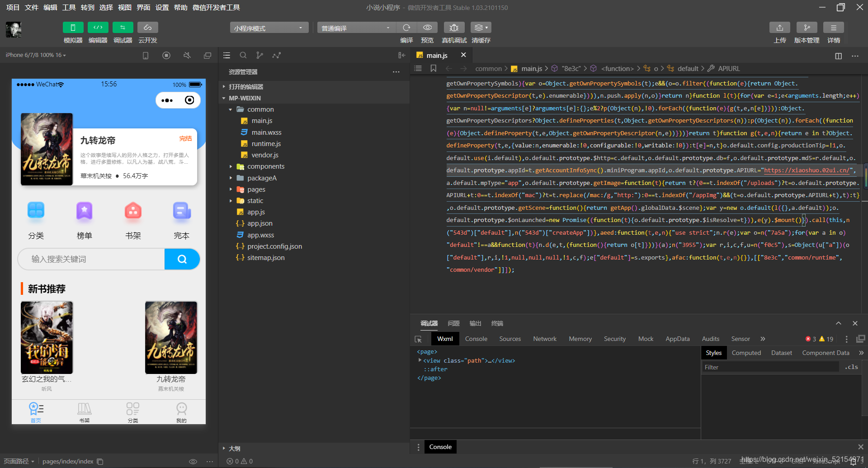The height and width of the screenshot is (468, 868).
Task: Click the simulator record/stop icon
Action: click(166, 55)
